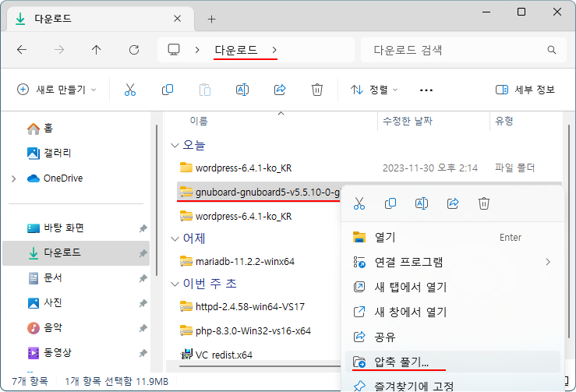This screenshot has height=392, width=576.
Task: Collapse the 이번 주 초 group
Action: [175, 284]
